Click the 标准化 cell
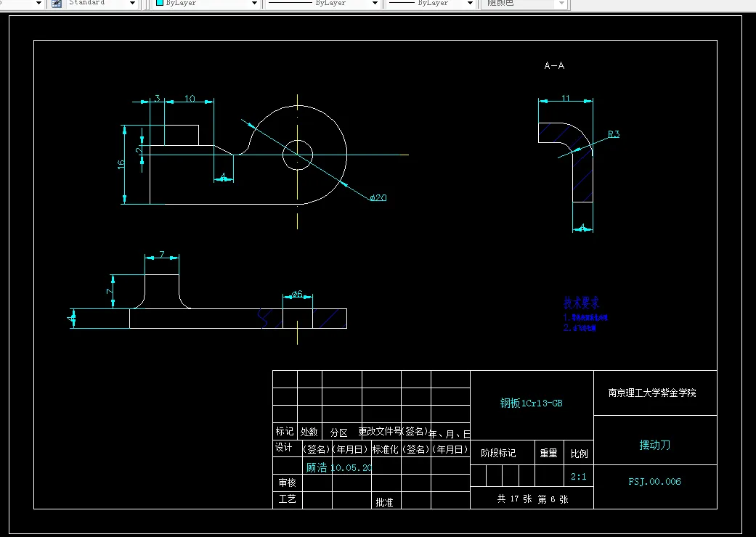756x537 pixels. tap(385, 449)
